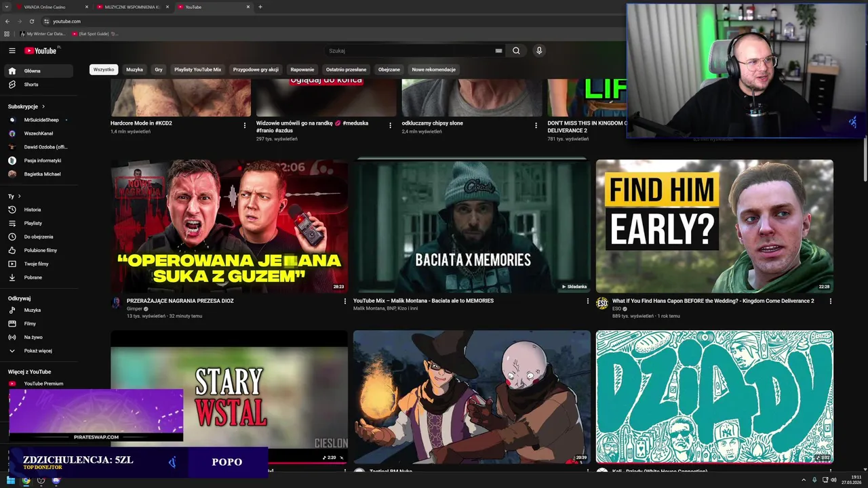This screenshot has width=868, height=488.
Task: Open options for PRZERAŻAJĄCE NAGRANIA PREZESA DIOZ
Action: pyautogui.click(x=345, y=301)
